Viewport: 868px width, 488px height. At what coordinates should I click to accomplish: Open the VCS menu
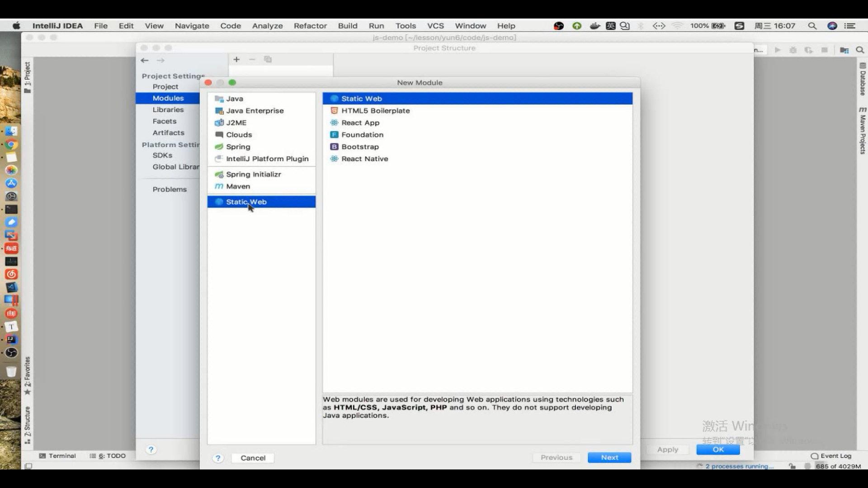(435, 26)
